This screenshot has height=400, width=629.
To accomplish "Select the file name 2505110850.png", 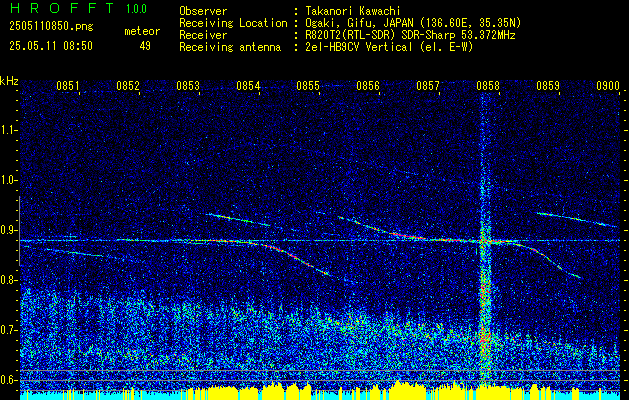I will [51, 26].
